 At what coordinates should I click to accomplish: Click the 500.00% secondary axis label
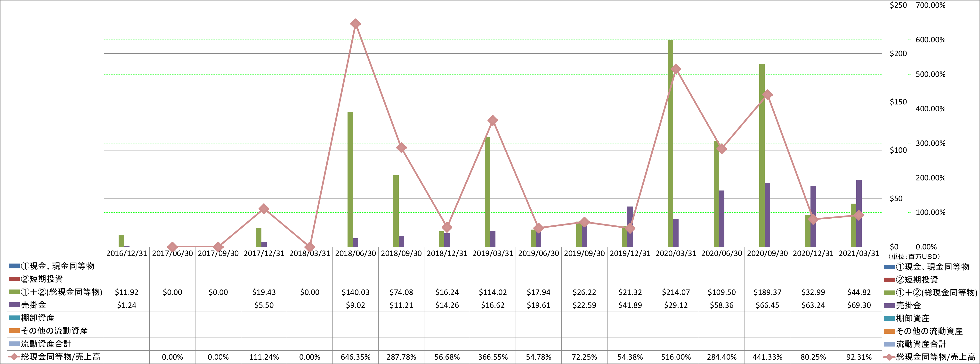pyautogui.click(x=931, y=74)
